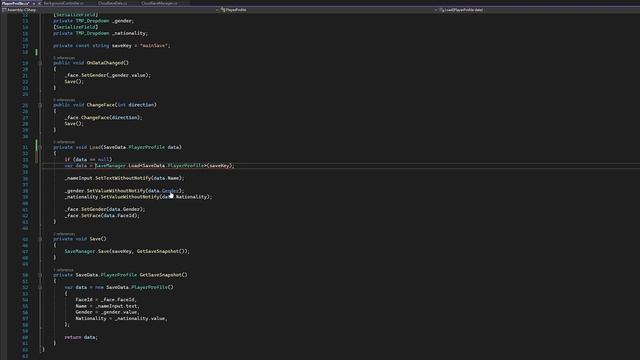Click SaveManager.Save(saveKey, GetSaveSnapshot()) line
This screenshot has width=640, height=360.
pyautogui.click(x=127, y=251)
